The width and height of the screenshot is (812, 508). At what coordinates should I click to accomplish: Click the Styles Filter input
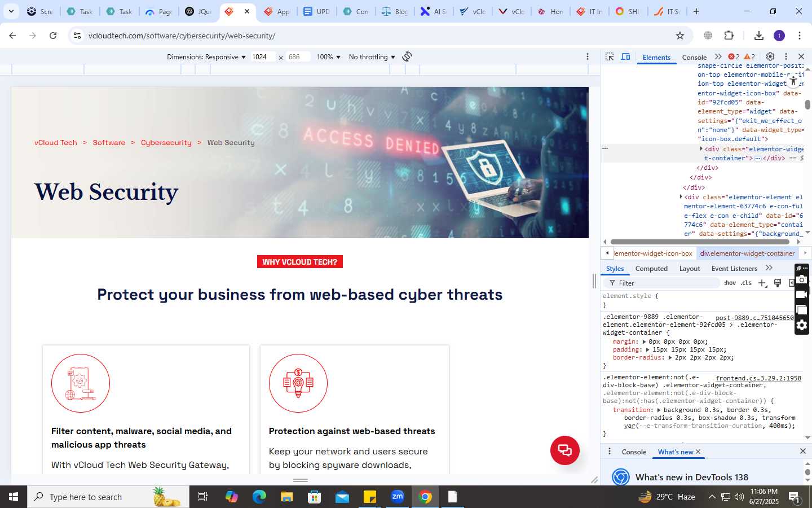[x=663, y=283]
